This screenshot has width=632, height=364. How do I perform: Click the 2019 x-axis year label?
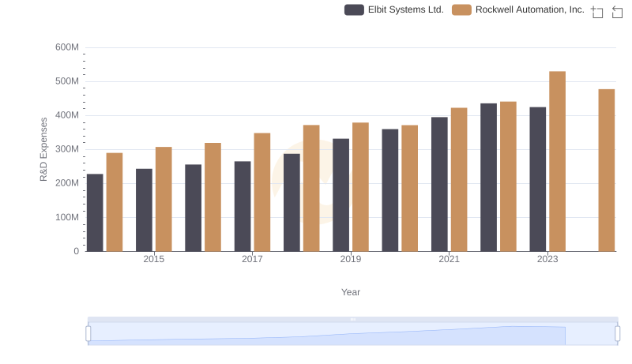[x=351, y=259]
